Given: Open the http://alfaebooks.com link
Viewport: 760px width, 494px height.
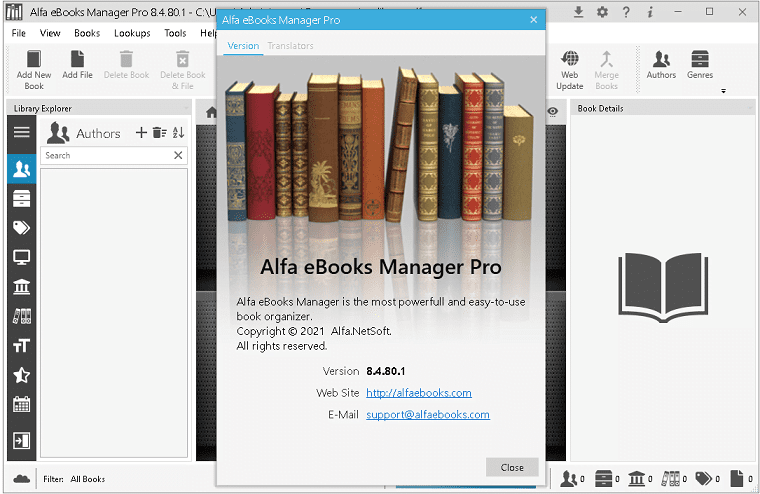Looking at the screenshot, I should 419,393.
